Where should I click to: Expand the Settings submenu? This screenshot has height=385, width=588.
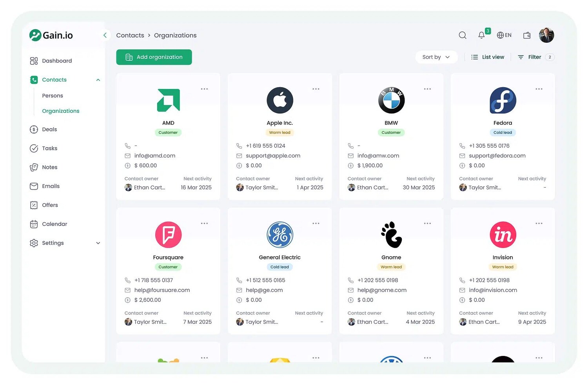pyautogui.click(x=98, y=243)
